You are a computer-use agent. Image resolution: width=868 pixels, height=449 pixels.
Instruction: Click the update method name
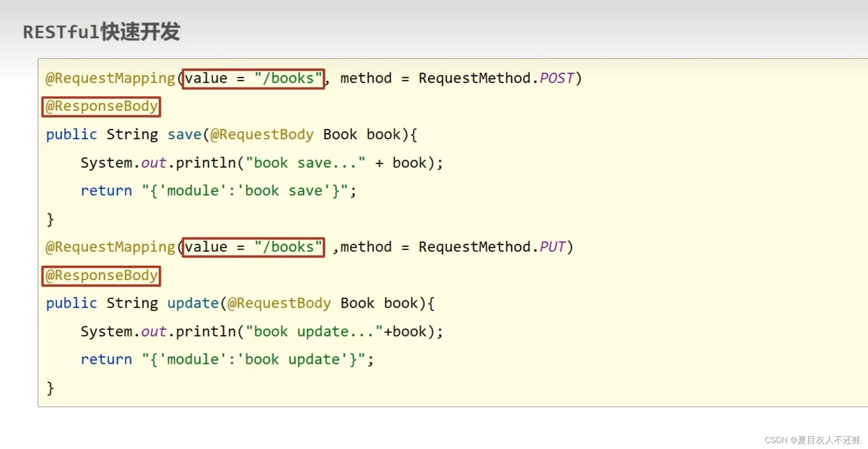click(x=193, y=303)
